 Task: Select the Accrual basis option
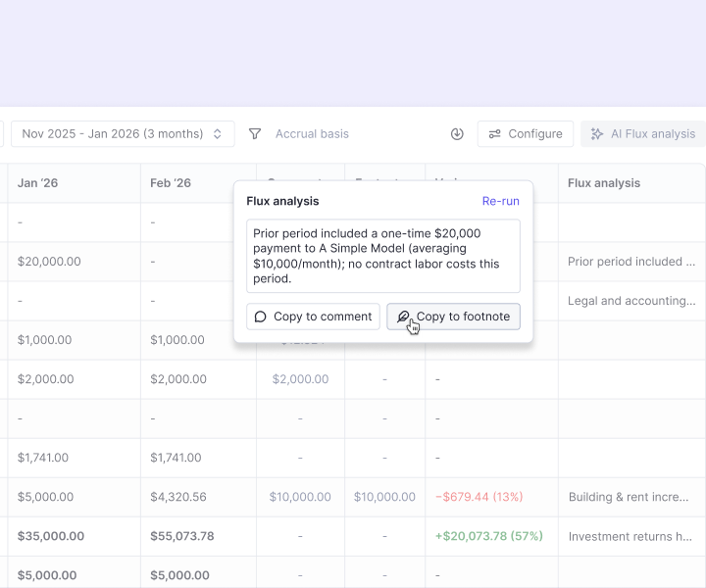[x=312, y=134]
